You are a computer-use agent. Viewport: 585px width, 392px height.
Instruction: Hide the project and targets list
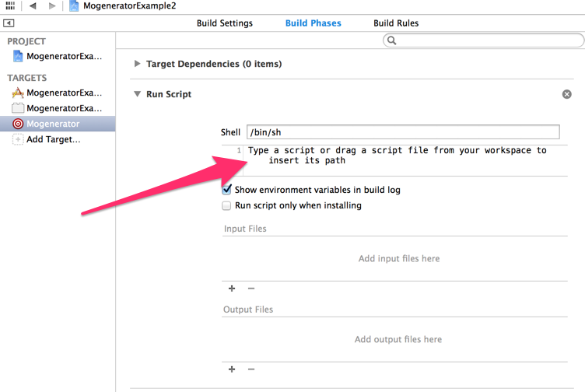(9, 23)
